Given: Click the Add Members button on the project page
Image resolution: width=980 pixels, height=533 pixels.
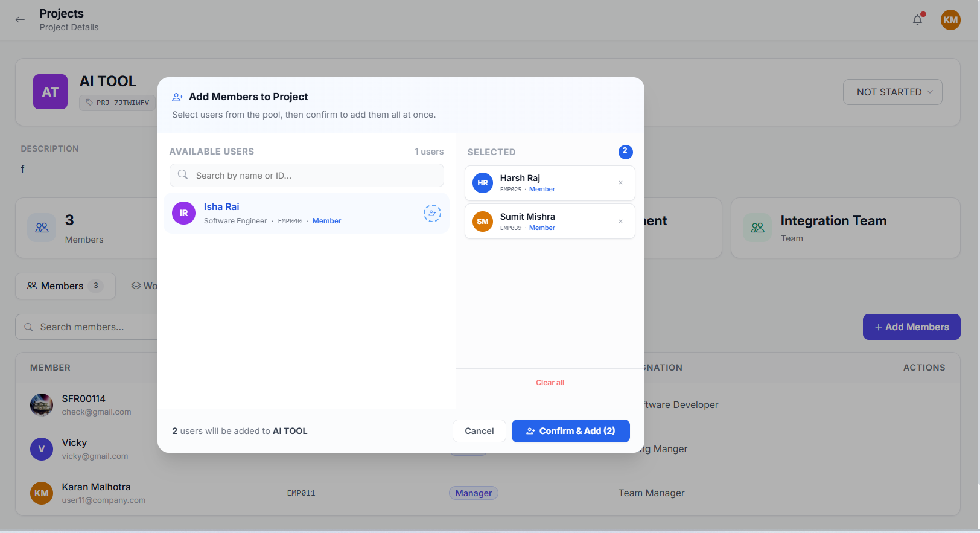Looking at the screenshot, I should [x=912, y=327].
